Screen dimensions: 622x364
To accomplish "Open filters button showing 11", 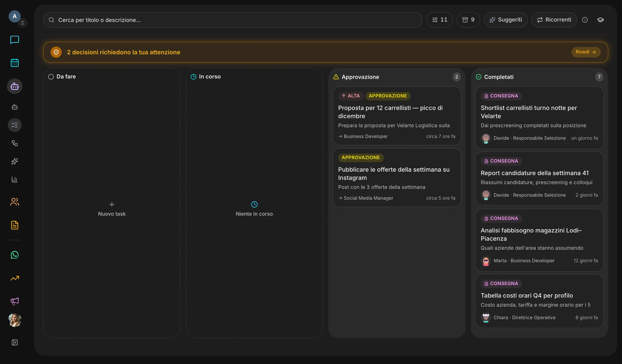I will coord(439,20).
